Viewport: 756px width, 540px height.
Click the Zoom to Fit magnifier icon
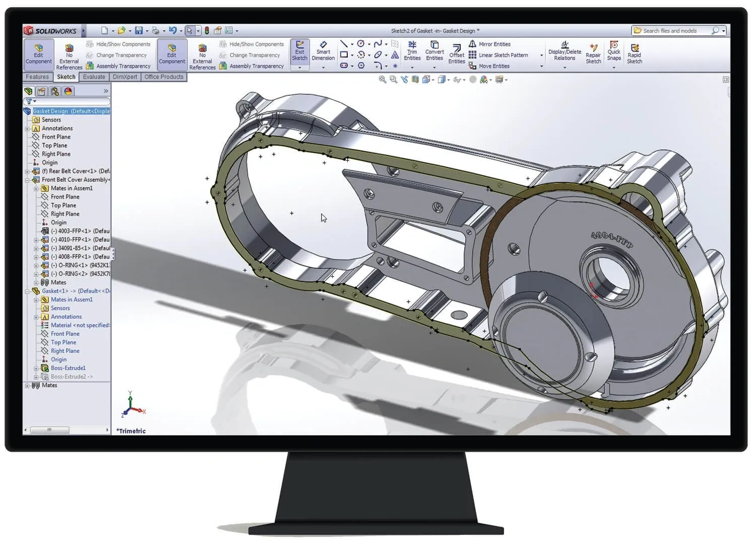click(383, 80)
